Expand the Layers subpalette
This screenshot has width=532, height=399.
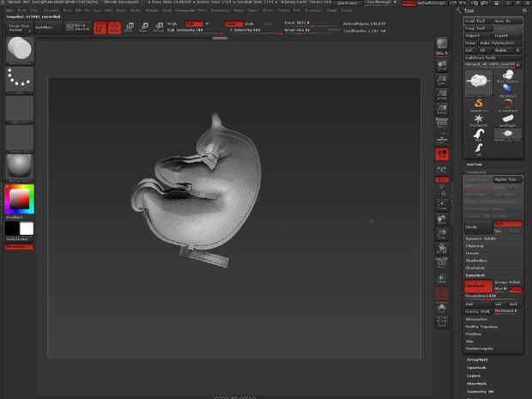tap(474, 375)
